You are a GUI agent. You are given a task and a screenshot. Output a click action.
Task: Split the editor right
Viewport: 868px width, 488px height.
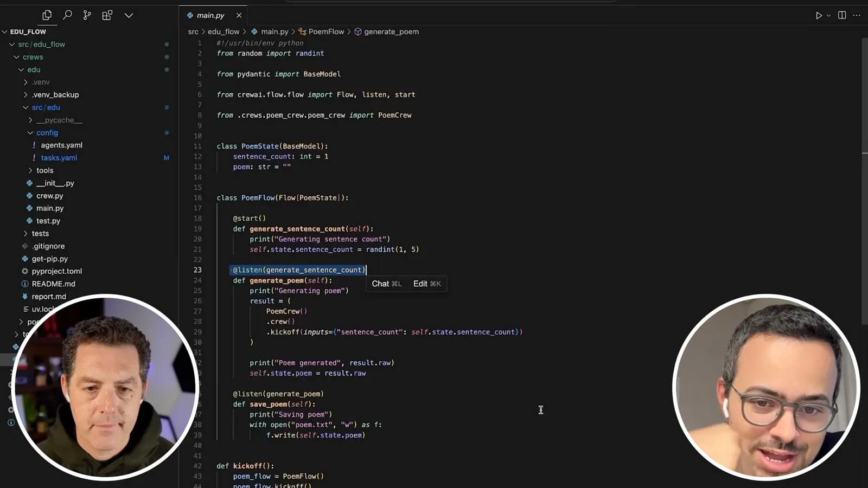842,15
